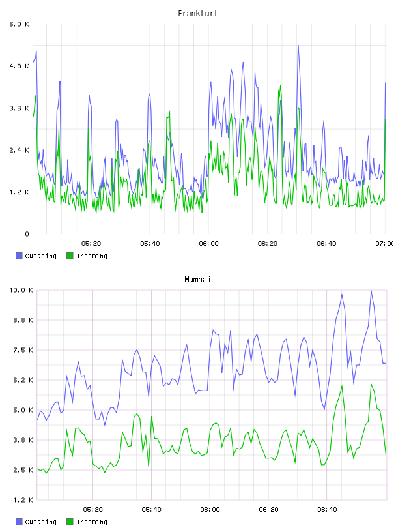Click the 2.4 K axis label in Frankfurt
The height and width of the screenshot is (532, 396).
(x=20, y=151)
